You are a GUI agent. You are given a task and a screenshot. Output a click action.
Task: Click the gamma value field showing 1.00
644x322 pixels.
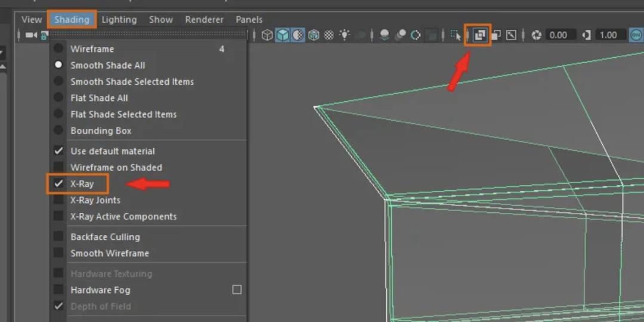pyautogui.click(x=608, y=35)
